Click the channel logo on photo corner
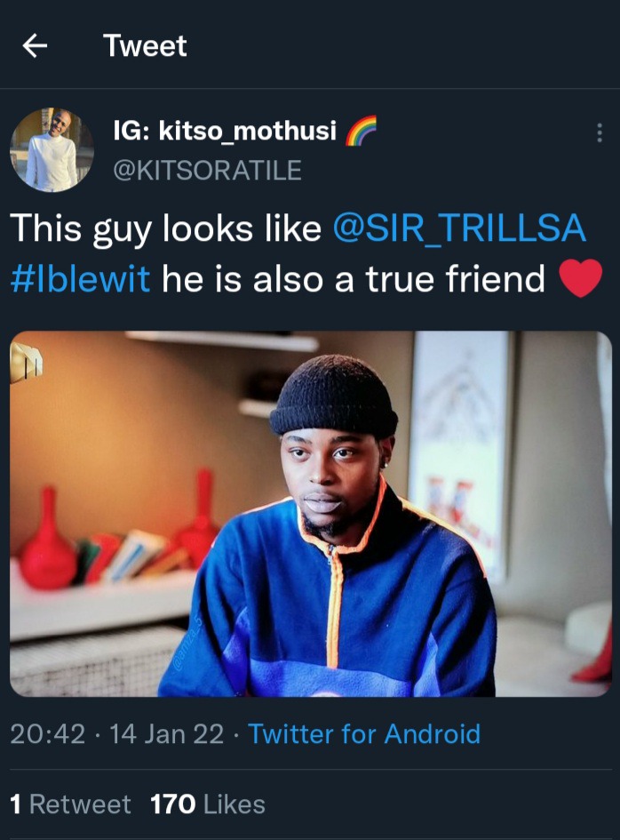 26,363
